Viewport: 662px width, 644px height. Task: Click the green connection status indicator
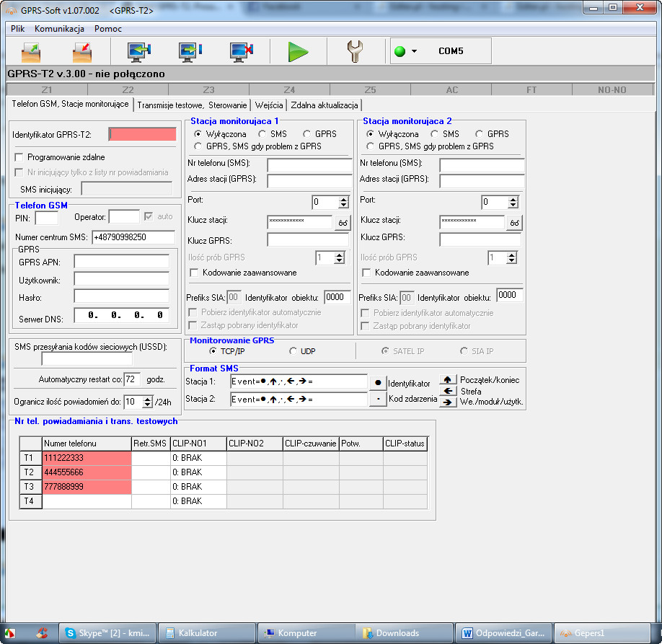[x=400, y=51]
